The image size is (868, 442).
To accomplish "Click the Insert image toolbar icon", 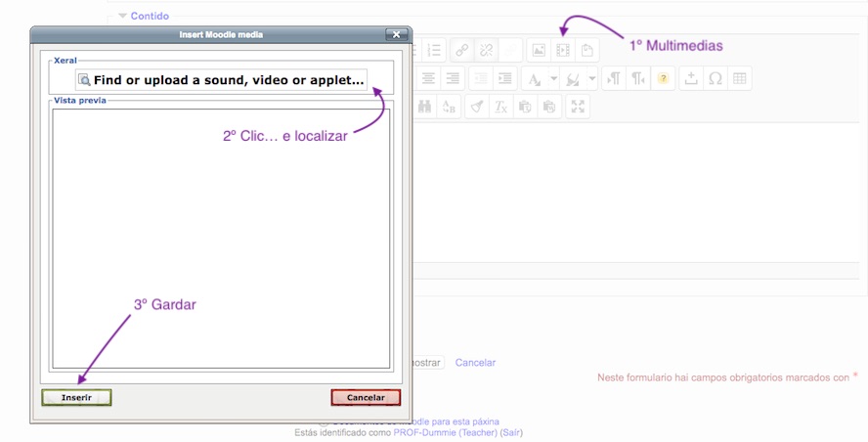I will [538, 51].
